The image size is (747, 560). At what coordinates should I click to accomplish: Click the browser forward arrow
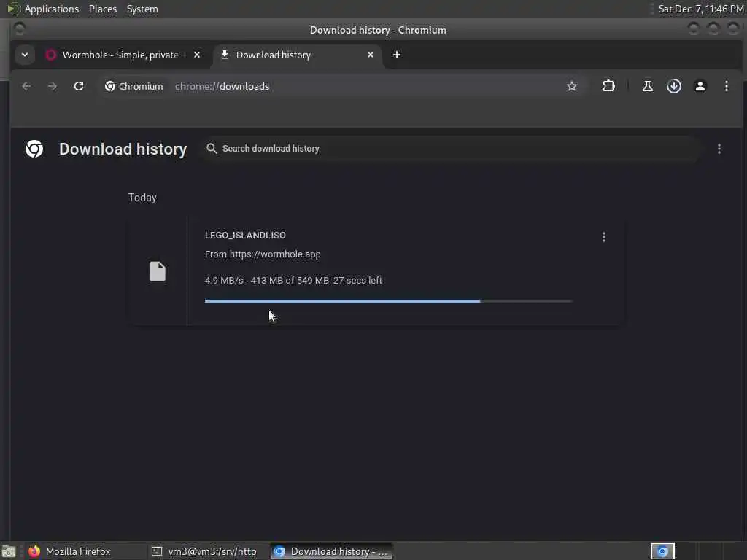tap(53, 86)
